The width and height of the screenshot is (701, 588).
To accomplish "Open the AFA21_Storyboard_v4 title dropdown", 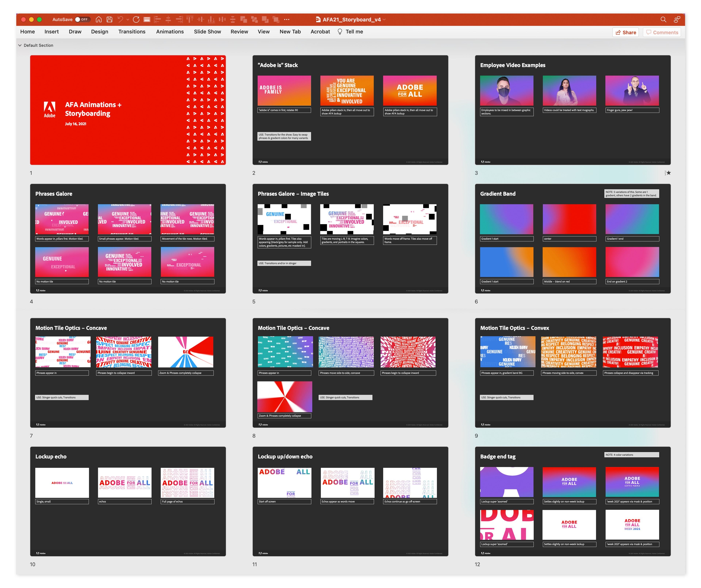I will coord(384,20).
